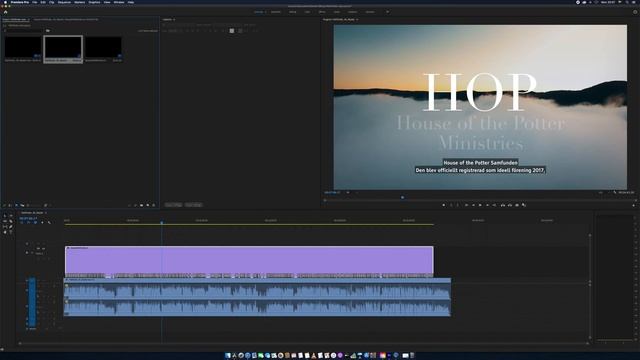640x360 pixels.
Task: Open Timeline Display Settings wrench
Action: [x=49, y=222]
